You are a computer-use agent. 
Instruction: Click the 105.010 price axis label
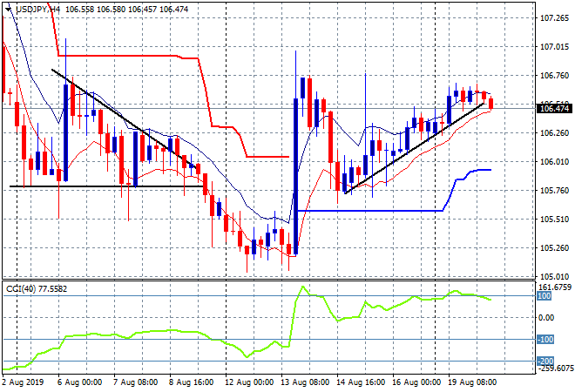(x=554, y=276)
